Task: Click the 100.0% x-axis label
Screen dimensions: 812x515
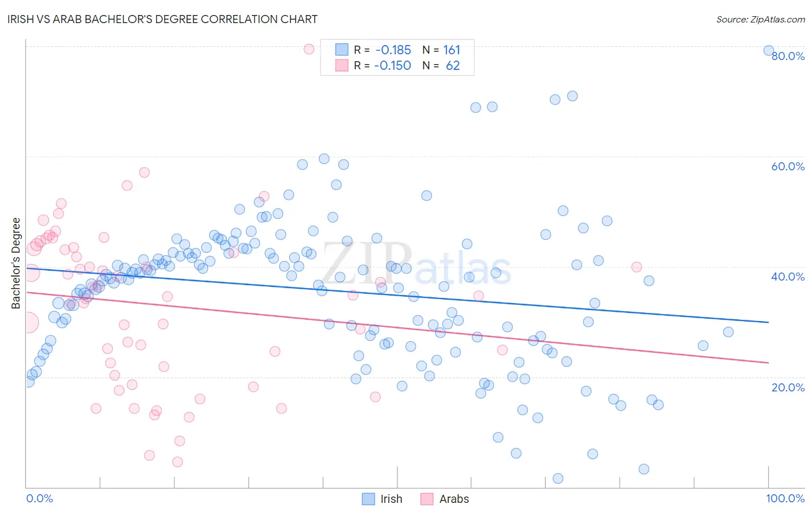Action: (x=785, y=498)
